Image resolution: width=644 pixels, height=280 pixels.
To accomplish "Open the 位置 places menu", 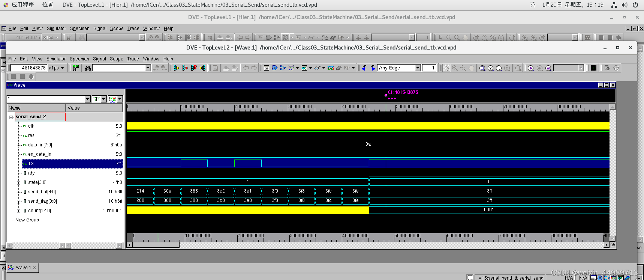I will pos(48,5).
